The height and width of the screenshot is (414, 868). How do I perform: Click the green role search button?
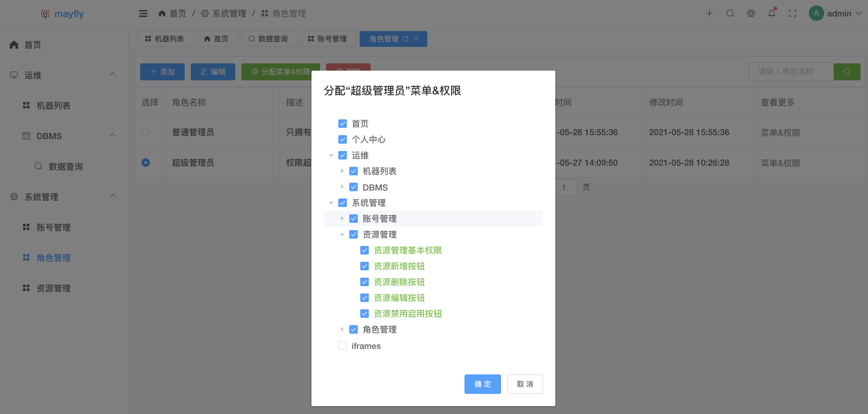pos(847,72)
